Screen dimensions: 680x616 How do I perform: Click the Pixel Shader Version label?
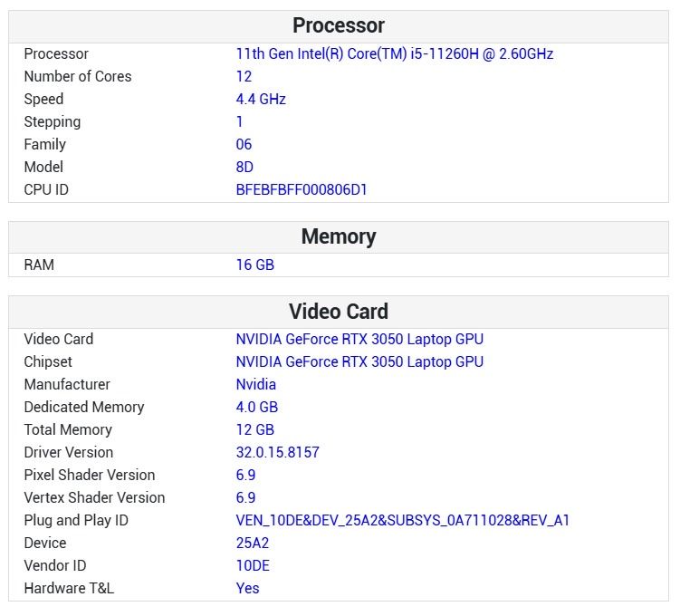(x=89, y=476)
